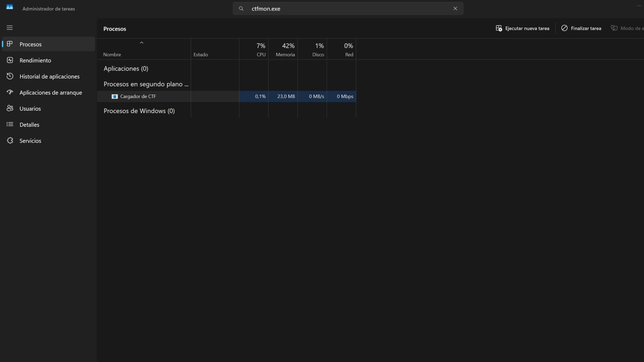644x362 pixels.
Task: Click the Historial de aplicaciones clock icon
Action: pos(10,76)
